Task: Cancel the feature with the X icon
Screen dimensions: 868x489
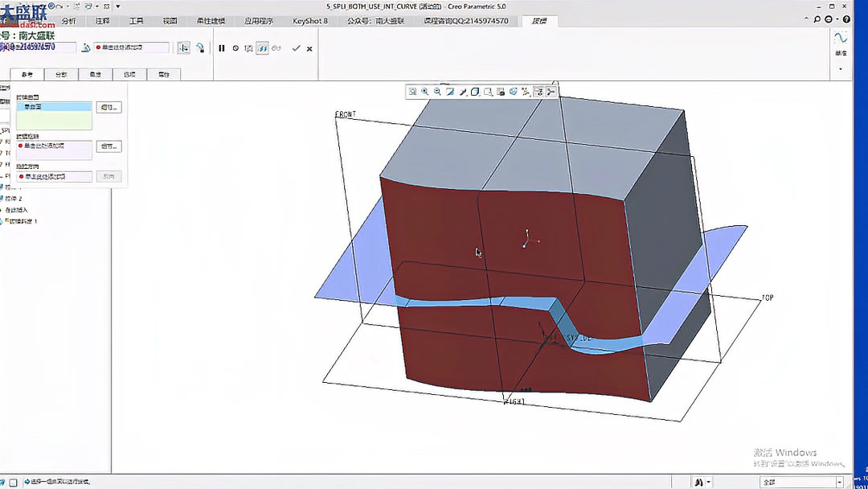Action: point(309,48)
